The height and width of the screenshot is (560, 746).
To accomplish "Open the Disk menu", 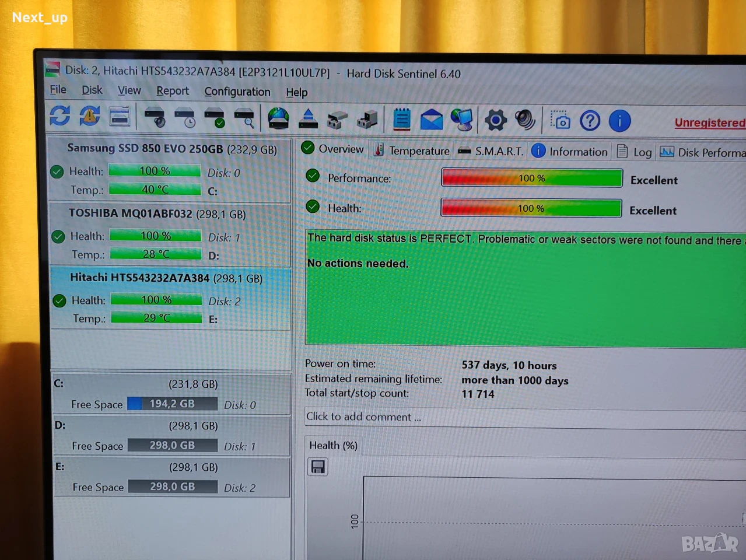I will pyautogui.click(x=92, y=90).
